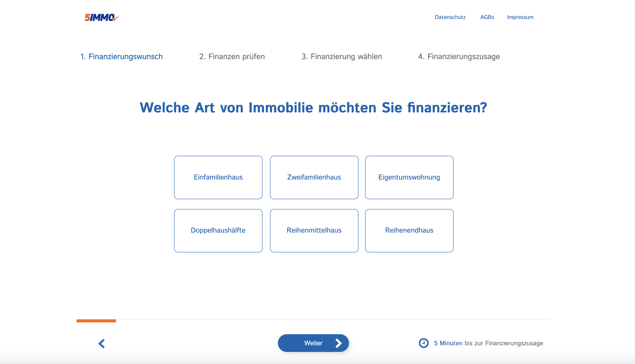Viewport: 635px width, 364px height.
Task: Go to step 4. Finanzierungszusage
Action: [459, 57]
